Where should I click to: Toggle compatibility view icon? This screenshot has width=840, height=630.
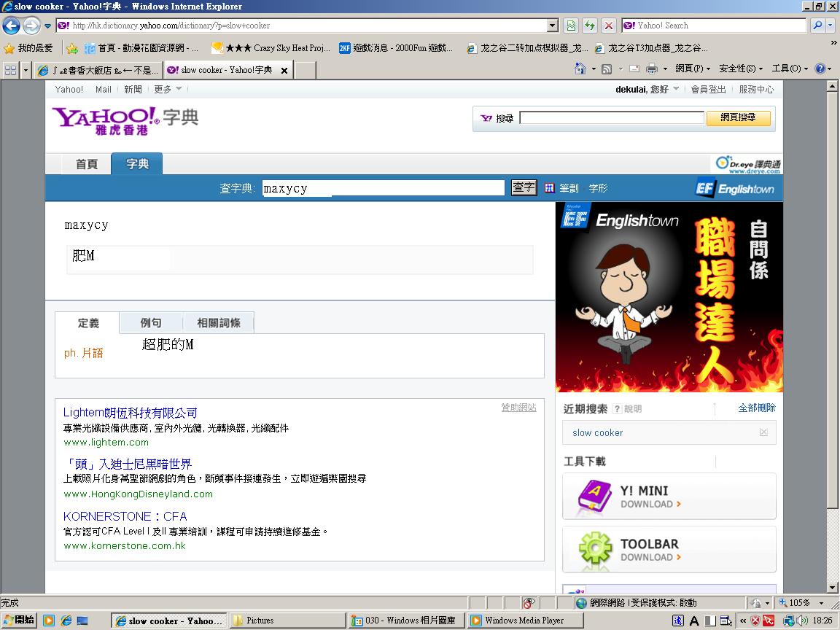pyautogui.click(x=571, y=26)
